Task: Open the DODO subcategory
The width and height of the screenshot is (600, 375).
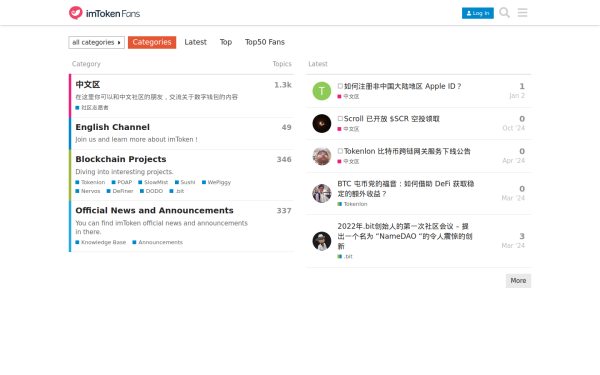Action: tap(152, 191)
